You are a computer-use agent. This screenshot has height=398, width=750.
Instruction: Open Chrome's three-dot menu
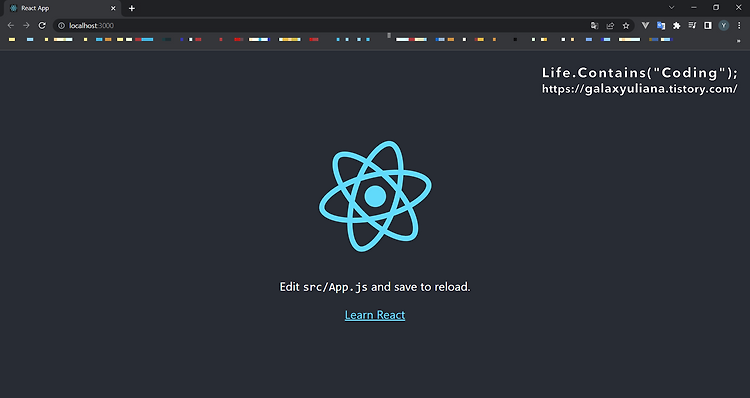pos(739,25)
